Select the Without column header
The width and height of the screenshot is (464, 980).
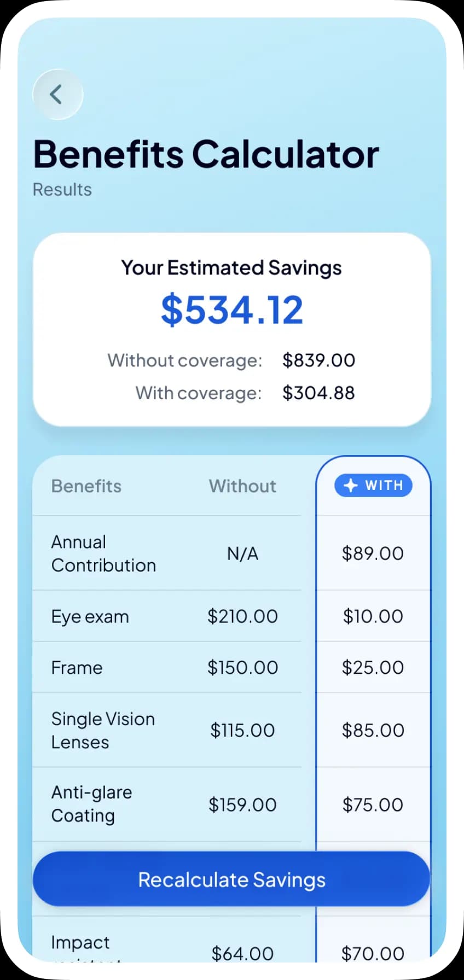point(242,486)
